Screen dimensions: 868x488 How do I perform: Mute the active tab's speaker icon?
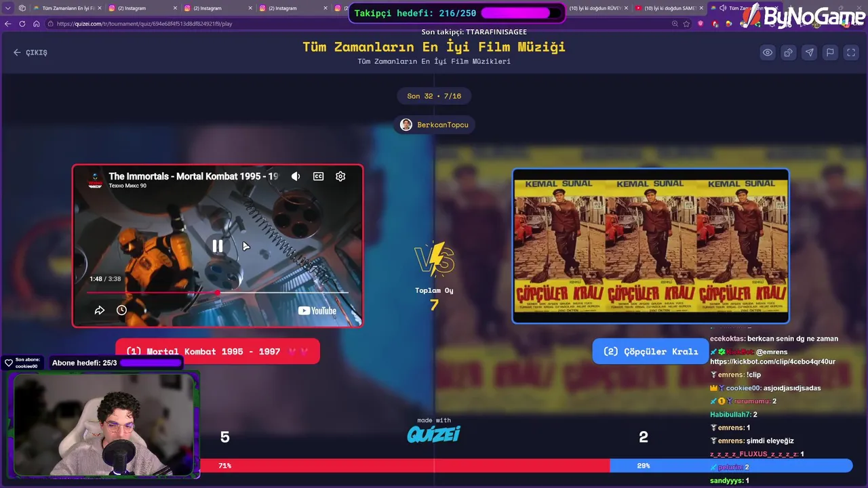point(723,8)
